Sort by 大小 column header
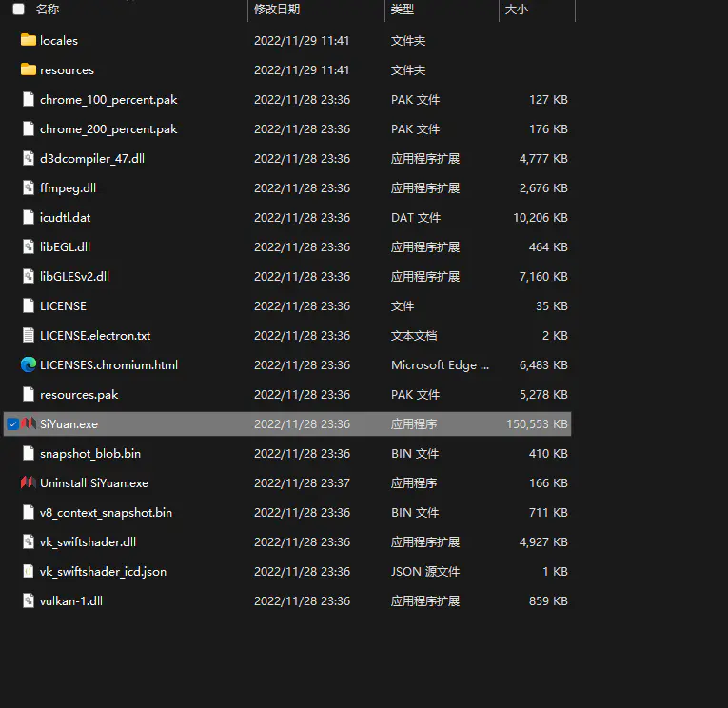Viewport: 728px width, 708px height. pyautogui.click(x=517, y=9)
